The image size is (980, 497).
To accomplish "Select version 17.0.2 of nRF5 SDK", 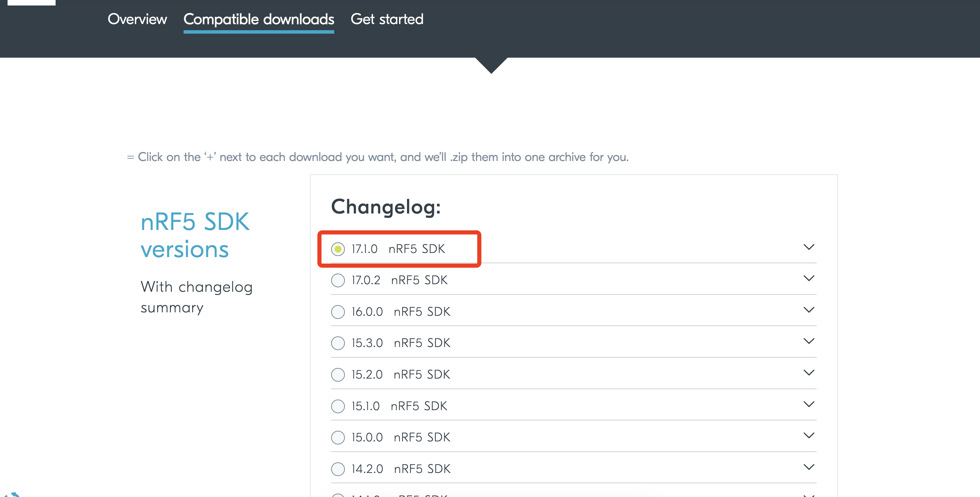I will pyautogui.click(x=338, y=280).
